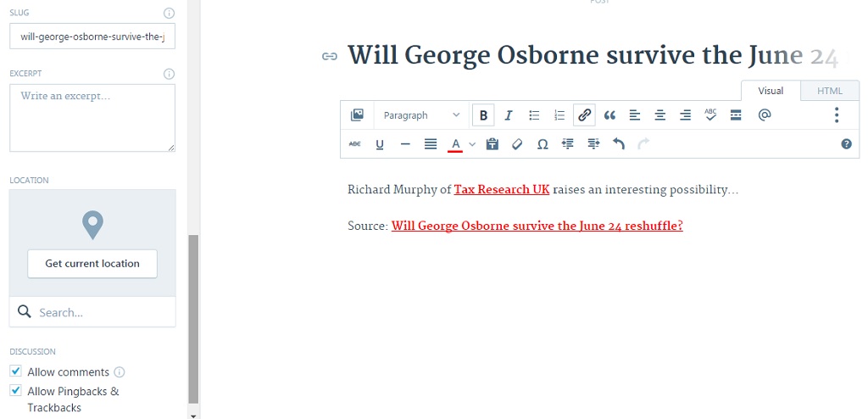This screenshot has width=868, height=419.
Task: Apply blockquote formatting
Action: coord(609,115)
